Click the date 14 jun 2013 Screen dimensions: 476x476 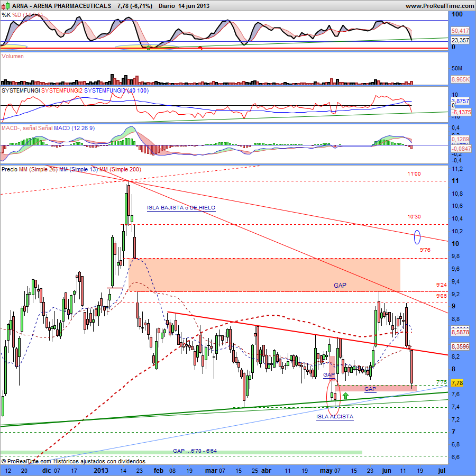coord(194,6)
